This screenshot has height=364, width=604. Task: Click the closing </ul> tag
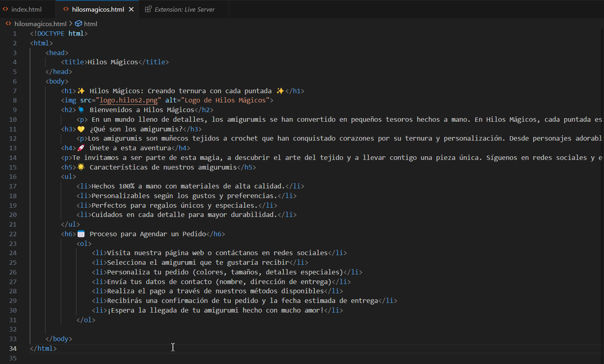[x=70, y=224]
